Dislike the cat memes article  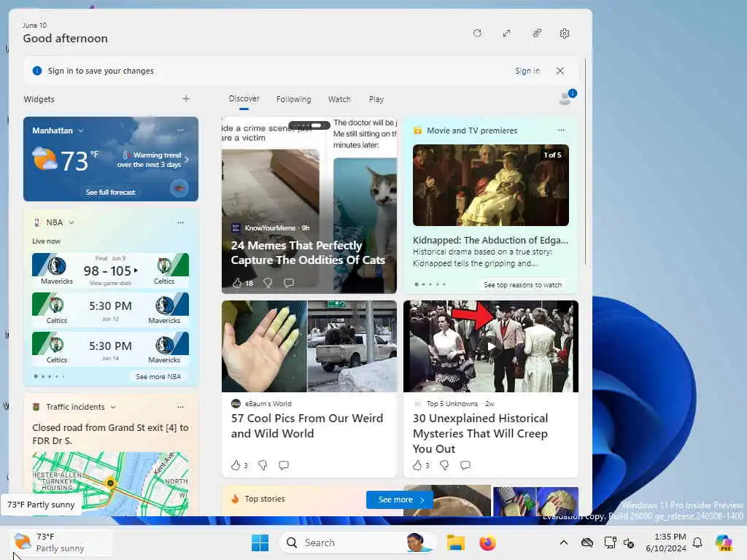[268, 283]
